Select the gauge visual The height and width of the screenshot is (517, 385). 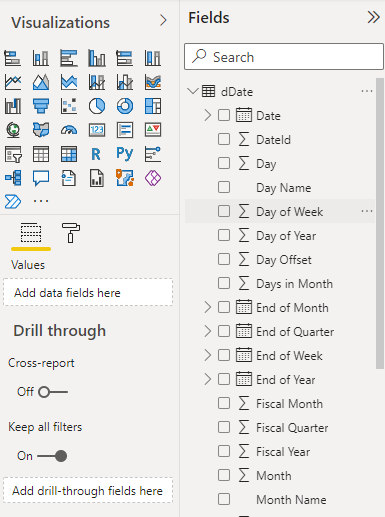[69, 130]
